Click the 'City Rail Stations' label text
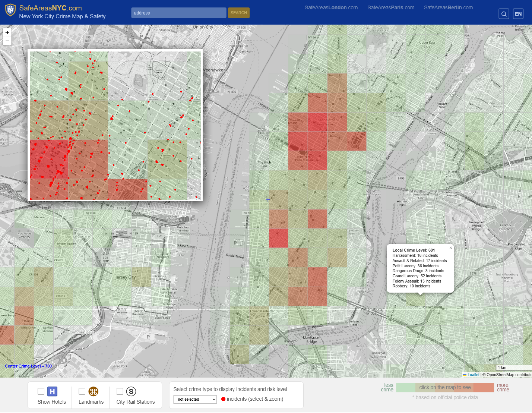532x413 pixels. point(136,402)
